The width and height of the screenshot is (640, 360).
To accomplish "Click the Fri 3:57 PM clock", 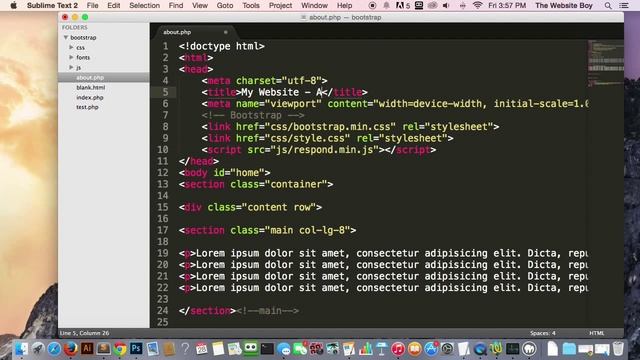I will 507,6.
